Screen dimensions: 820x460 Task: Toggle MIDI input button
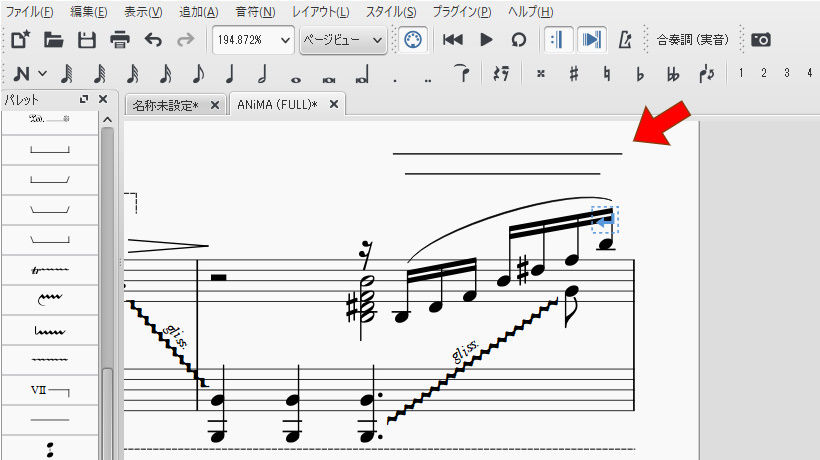point(413,40)
